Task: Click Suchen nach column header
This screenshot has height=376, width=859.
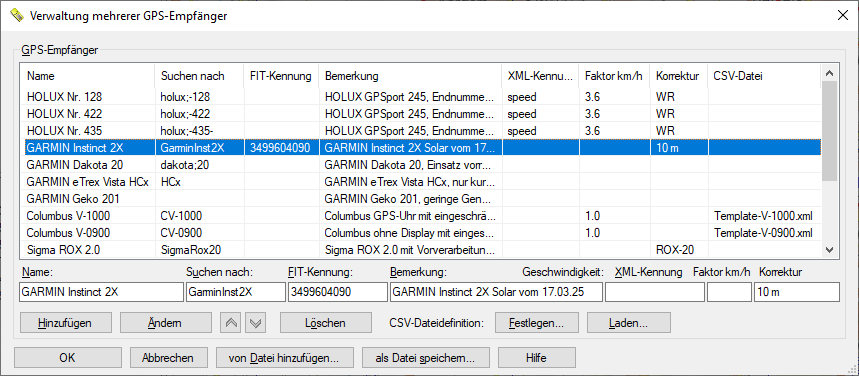Action: 199,76
